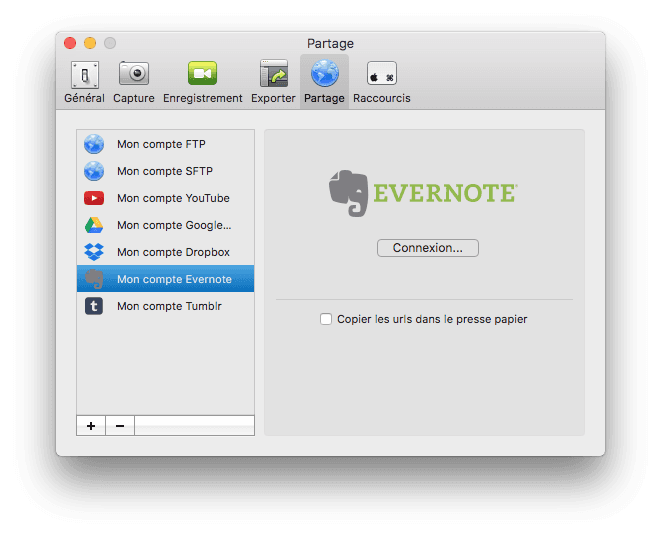Open the Enregistrement green video icon
This screenshot has width=661, height=536.
(202, 73)
